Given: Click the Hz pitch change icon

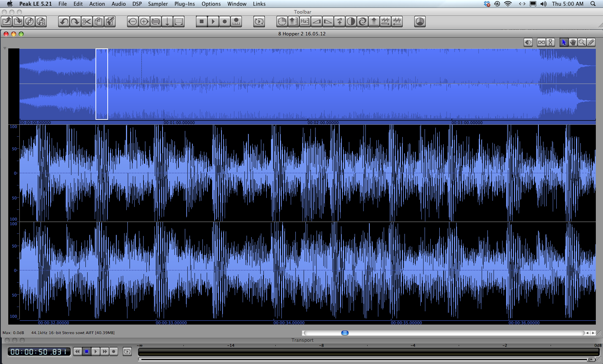Looking at the screenshot, I should coord(305,22).
